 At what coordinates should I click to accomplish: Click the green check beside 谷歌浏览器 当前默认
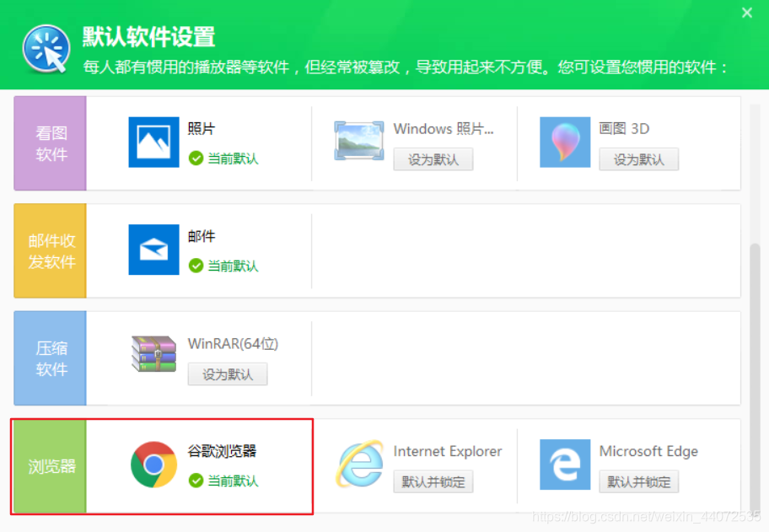(196, 481)
